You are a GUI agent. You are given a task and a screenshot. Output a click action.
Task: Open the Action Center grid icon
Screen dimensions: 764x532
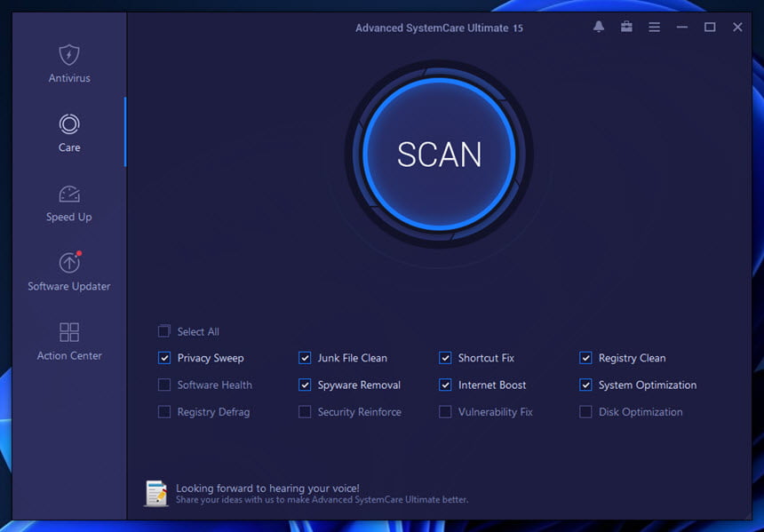click(69, 332)
